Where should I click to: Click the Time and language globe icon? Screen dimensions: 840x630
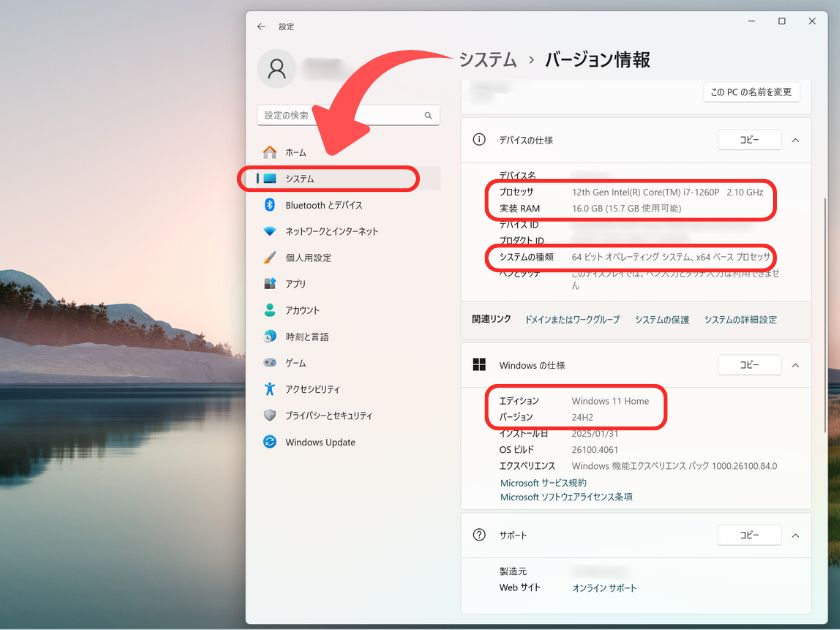click(x=269, y=336)
